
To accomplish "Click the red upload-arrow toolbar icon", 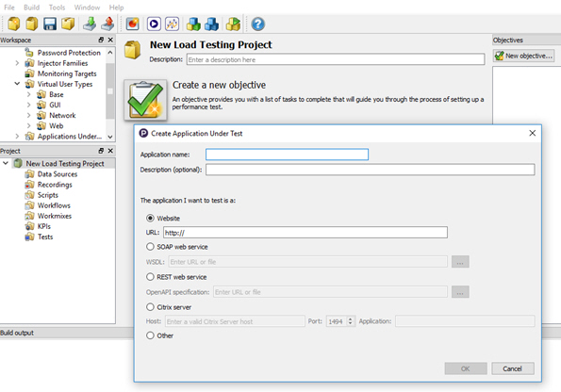I will pyautogui.click(x=107, y=24).
